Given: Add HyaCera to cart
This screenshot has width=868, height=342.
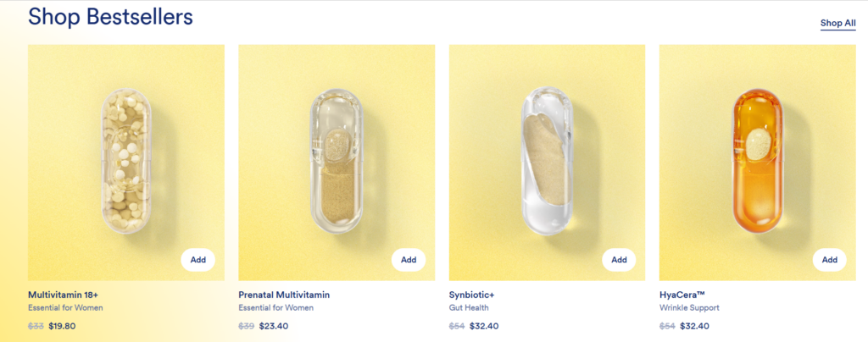Looking at the screenshot, I should pyautogui.click(x=829, y=260).
